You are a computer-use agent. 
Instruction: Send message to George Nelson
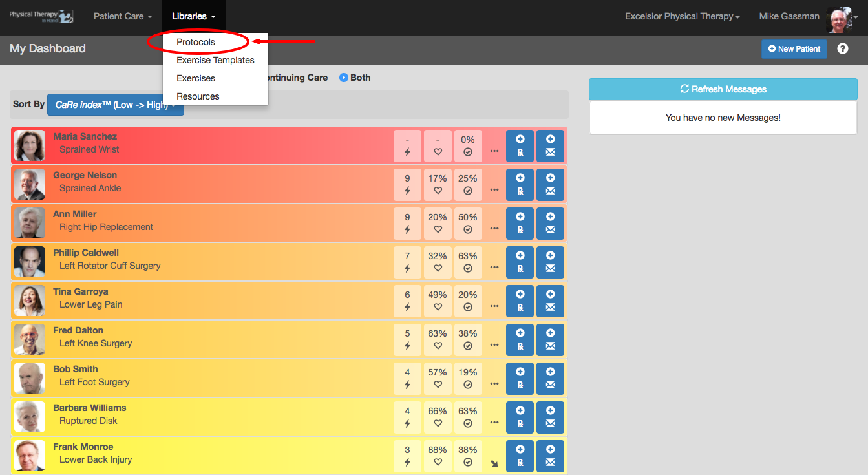(550, 185)
